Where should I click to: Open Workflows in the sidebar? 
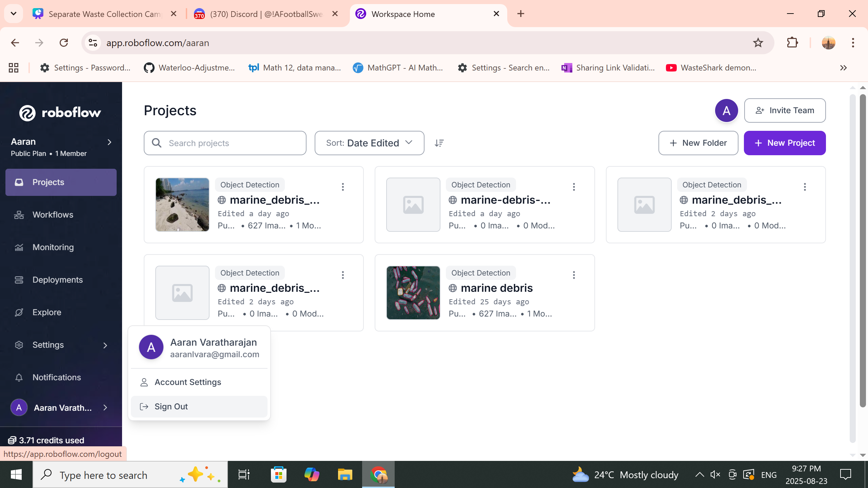53,215
